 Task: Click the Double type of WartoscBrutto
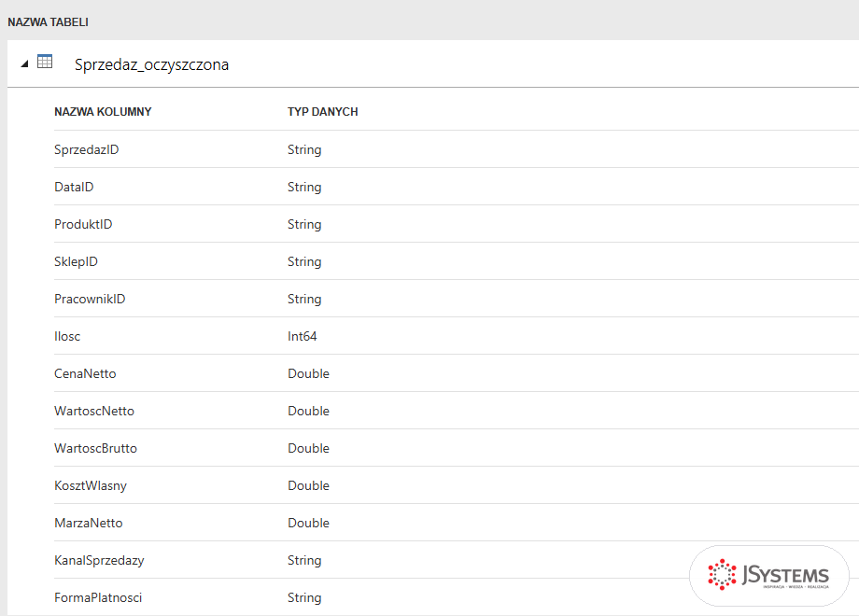tap(308, 448)
